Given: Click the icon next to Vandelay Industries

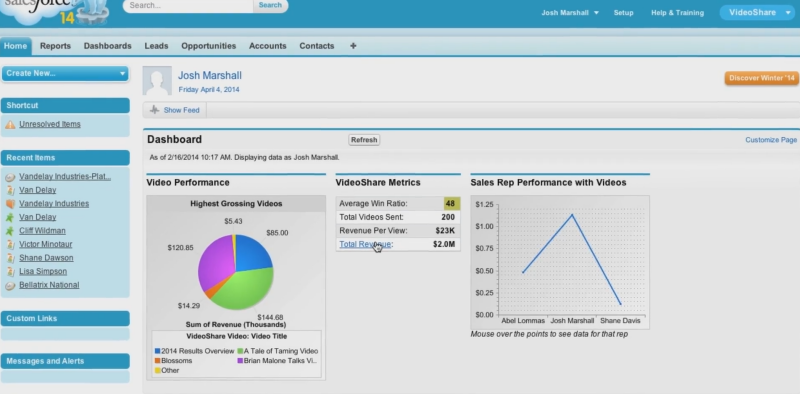Looking at the screenshot, I should pyautogui.click(x=10, y=204).
